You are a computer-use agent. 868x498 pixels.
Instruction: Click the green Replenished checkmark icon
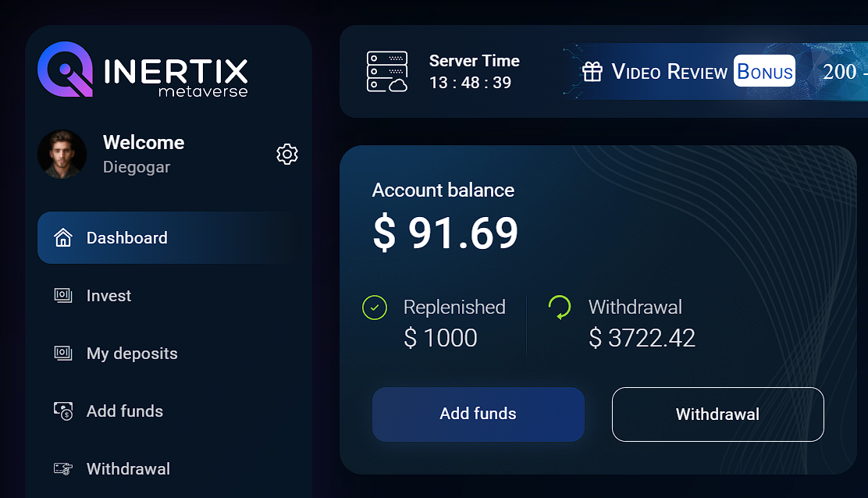[375, 308]
